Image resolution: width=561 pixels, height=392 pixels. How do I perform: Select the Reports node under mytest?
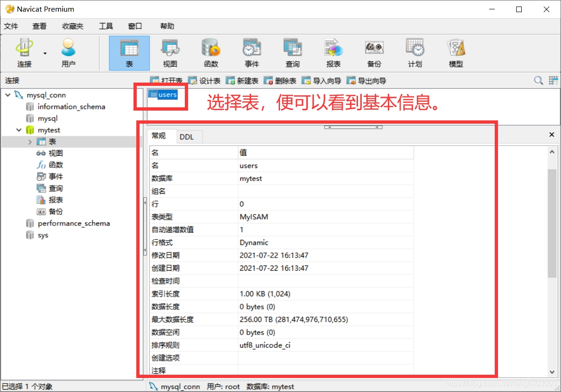[x=56, y=200]
